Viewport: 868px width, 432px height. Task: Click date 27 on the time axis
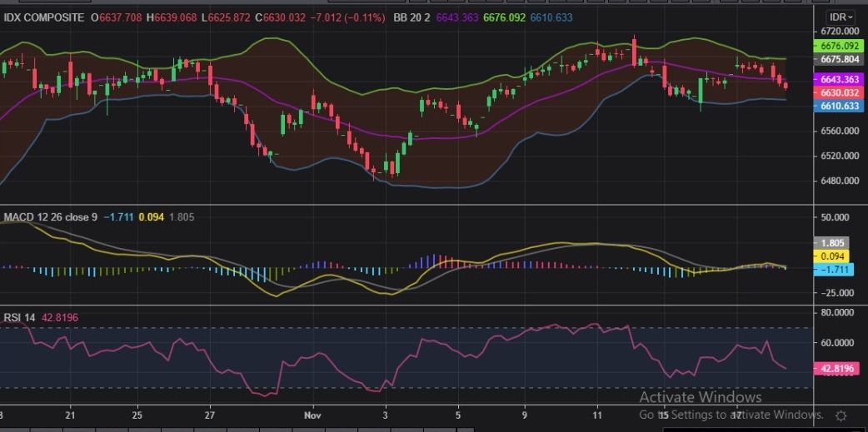pyautogui.click(x=209, y=415)
